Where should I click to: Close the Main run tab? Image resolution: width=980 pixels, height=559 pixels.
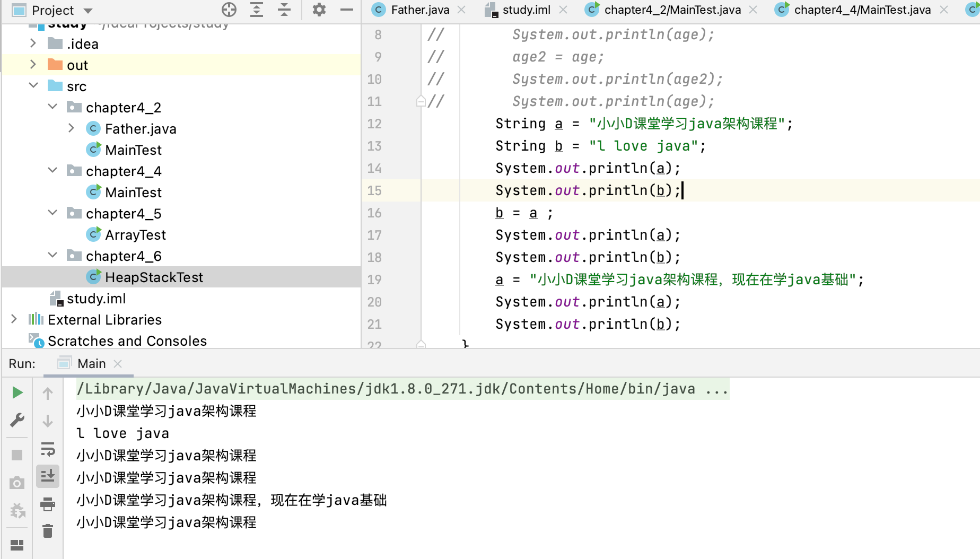click(x=118, y=364)
